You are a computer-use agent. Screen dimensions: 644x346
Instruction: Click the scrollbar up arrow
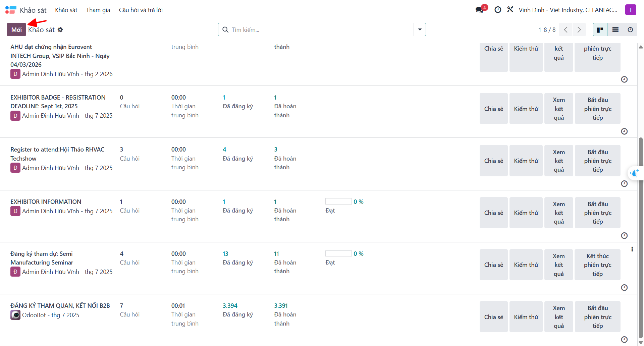click(x=641, y=47)
